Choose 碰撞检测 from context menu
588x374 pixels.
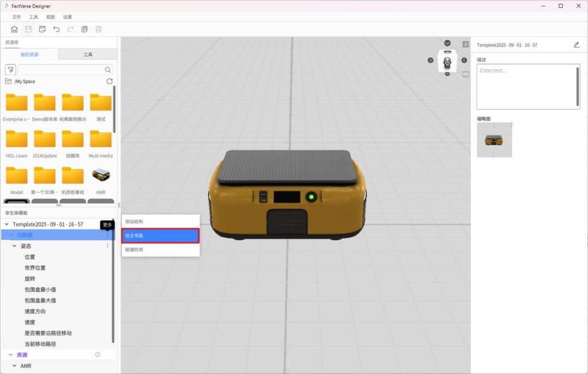(x=161, y=250)
